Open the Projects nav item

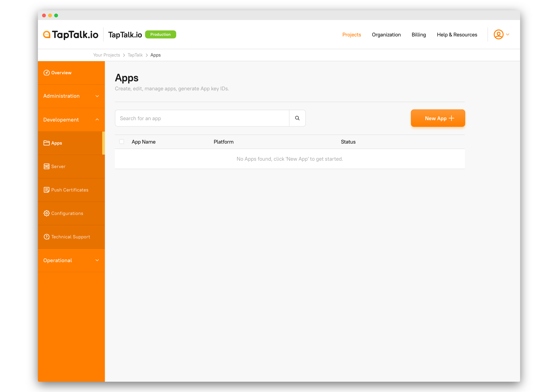[351, 35]
